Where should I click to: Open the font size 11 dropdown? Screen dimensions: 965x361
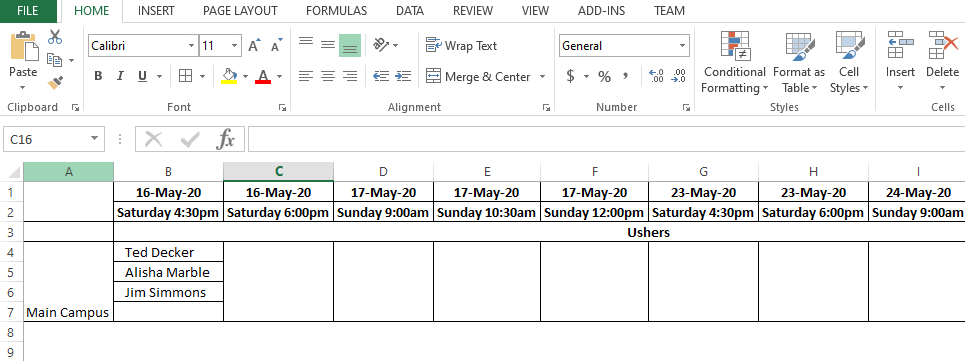pos(234,46)
